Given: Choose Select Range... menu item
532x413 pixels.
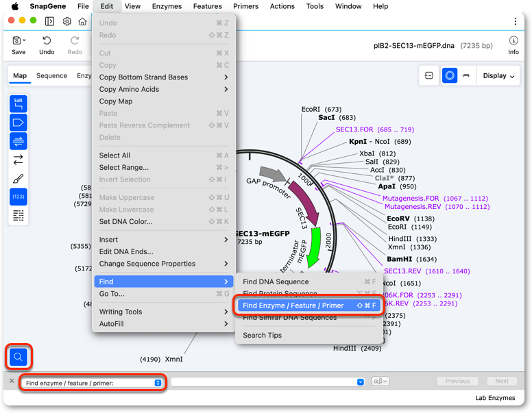Looking at the screenshot, I should click(x=164, y=168).
